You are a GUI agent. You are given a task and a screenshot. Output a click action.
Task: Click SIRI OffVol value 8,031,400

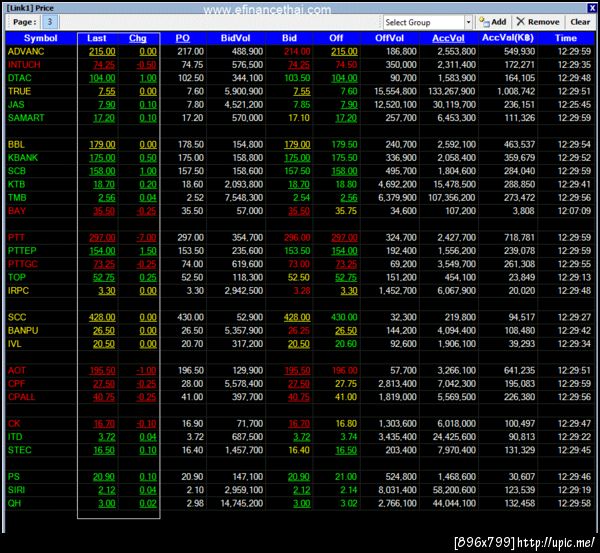(397, 490)
